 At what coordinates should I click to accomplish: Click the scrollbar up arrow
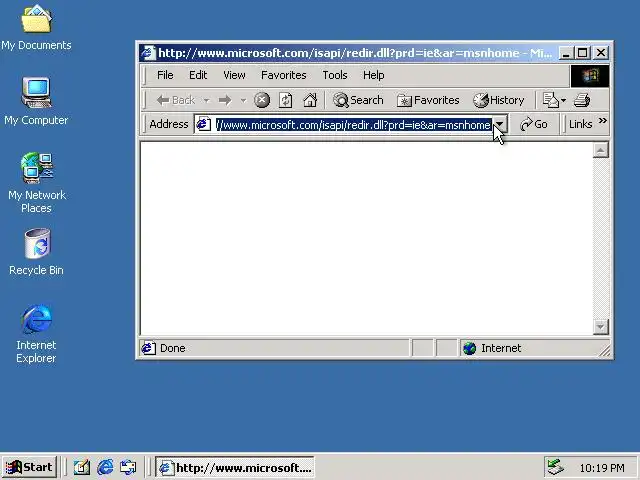click(600, 151)
